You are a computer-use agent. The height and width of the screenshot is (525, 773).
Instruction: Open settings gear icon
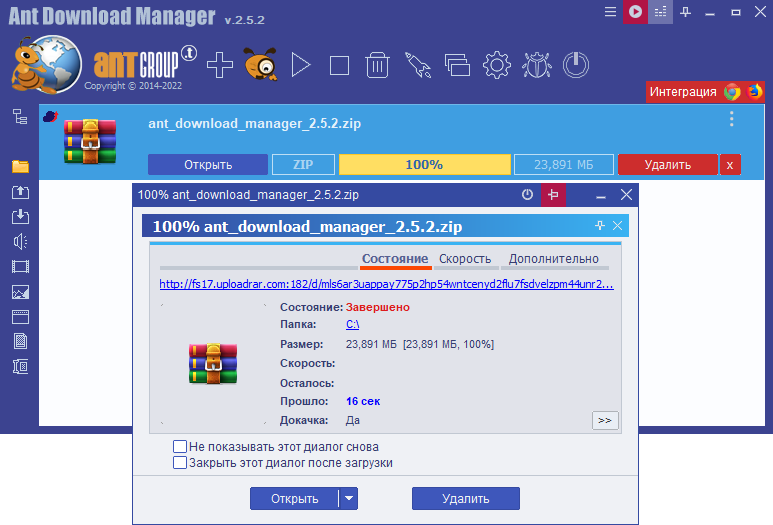496,65
